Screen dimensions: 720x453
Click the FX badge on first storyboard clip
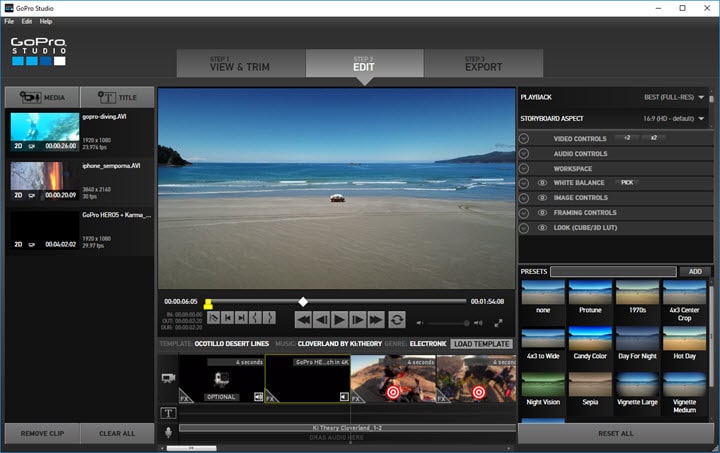[186, 397]
